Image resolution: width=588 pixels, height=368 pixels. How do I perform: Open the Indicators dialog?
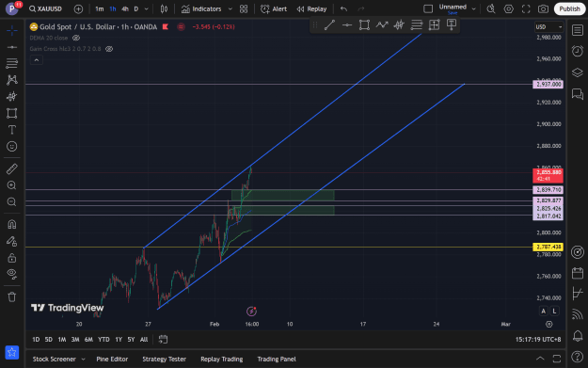[x=201, y=9]
